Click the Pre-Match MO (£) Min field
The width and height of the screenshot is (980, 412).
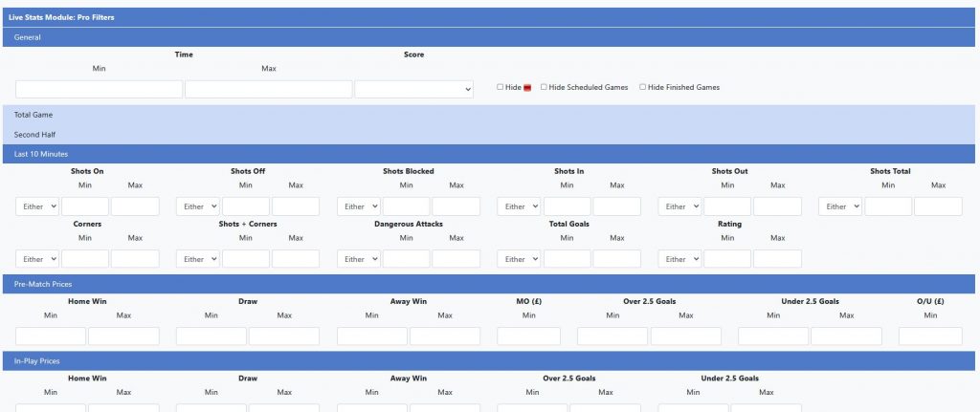pyautogui.click(x=528, y=336)
